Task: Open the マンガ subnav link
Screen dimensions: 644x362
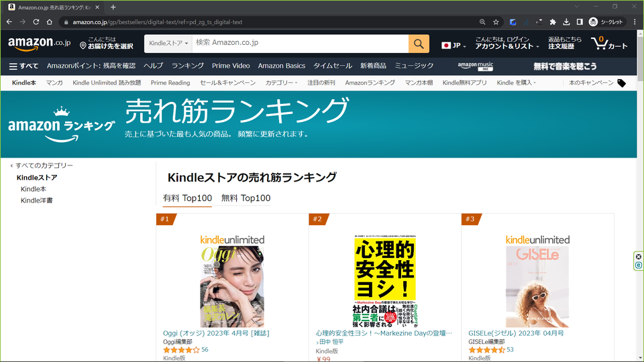Action: [x=54, y=83]
